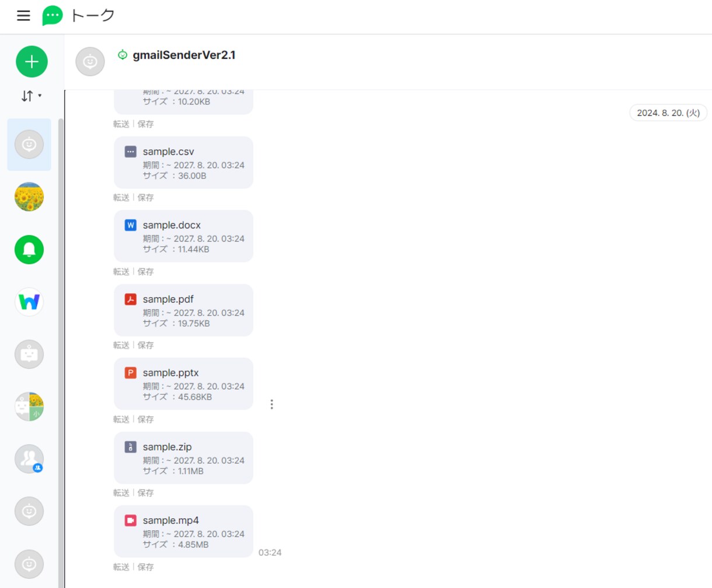
Task: Click the 4.85MB size of sample.mp4
Action: click(193, 544)
